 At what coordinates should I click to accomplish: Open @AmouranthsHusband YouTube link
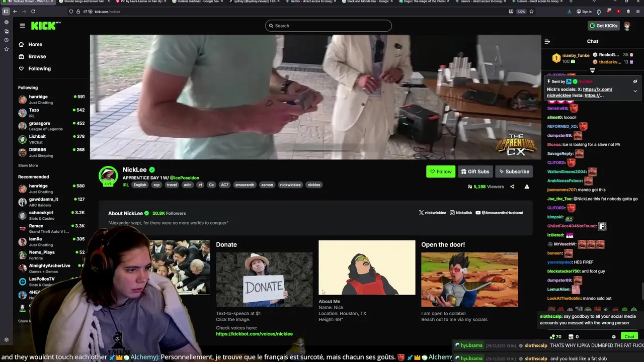click(499, 213)
